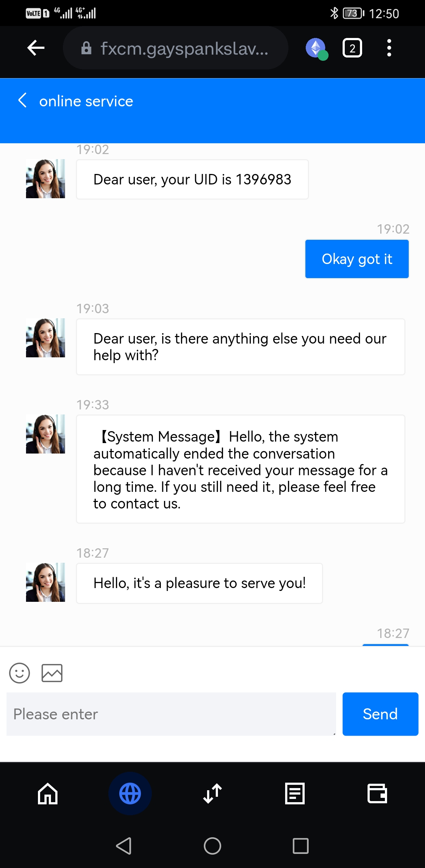Tap the Android back navigation button

pyautogui.click(x=124, y=846)
